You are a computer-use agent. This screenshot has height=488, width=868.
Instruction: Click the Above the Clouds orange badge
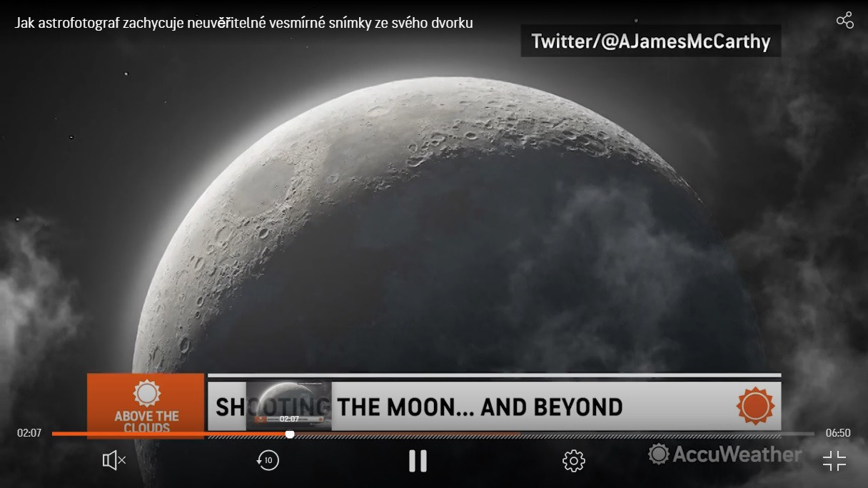point(146,404)
